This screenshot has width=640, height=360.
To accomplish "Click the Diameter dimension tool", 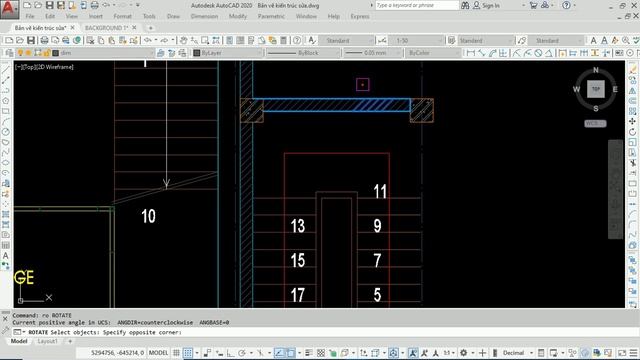I will coord(538,53).
